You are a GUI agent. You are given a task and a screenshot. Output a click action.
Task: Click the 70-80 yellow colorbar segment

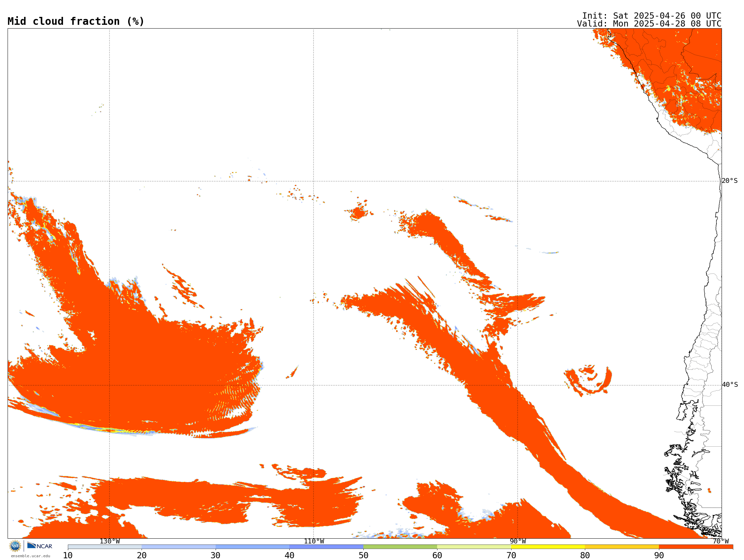point(548,547)
